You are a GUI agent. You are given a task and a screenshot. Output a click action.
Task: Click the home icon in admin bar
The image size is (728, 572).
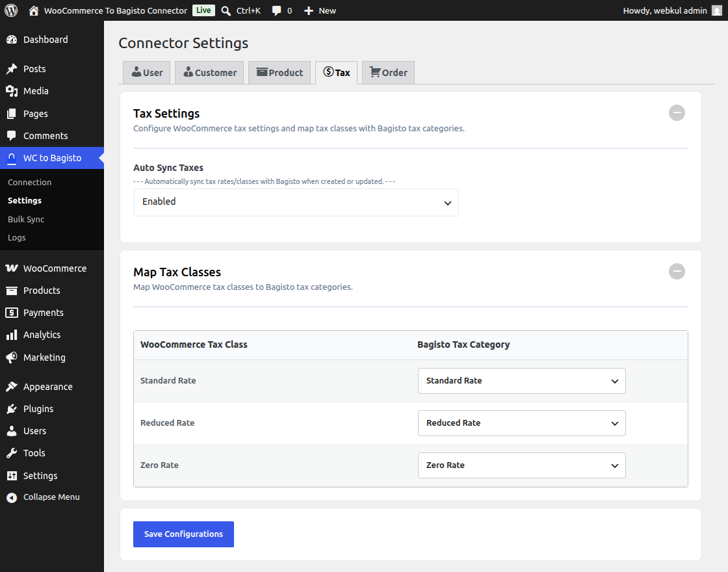point(33,10)
